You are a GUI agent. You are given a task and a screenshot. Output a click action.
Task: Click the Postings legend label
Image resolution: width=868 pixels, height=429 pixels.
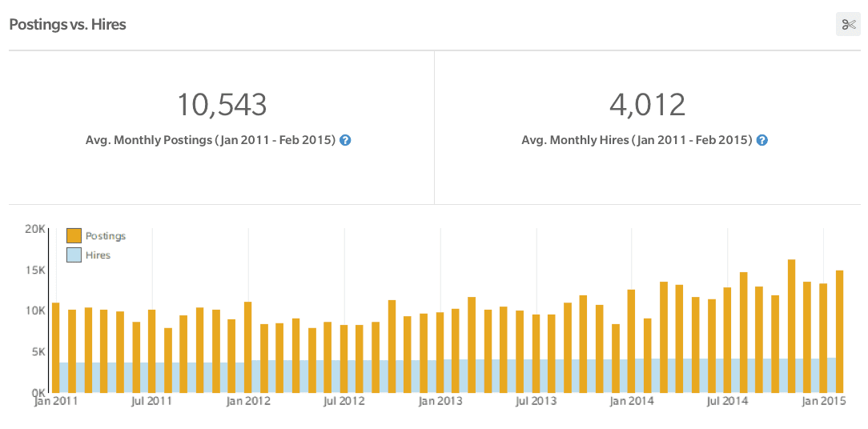click(x=106, y=236)
